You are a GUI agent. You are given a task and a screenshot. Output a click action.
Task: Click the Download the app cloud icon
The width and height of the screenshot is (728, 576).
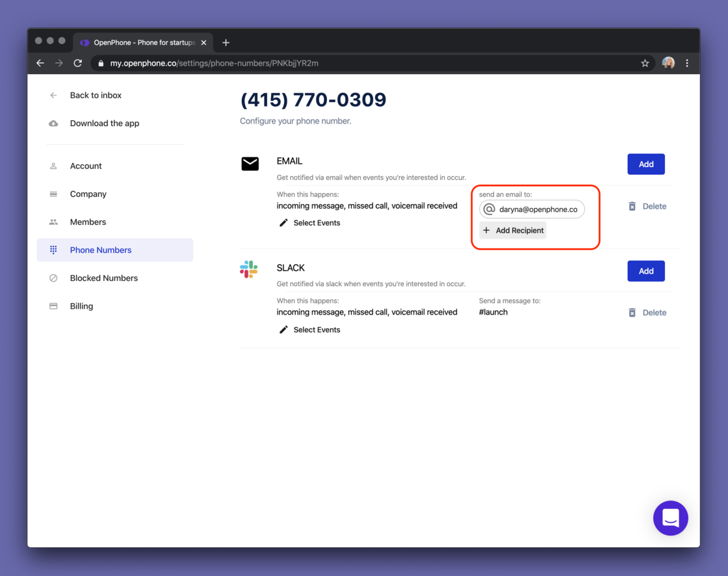[x=53, y=123]
